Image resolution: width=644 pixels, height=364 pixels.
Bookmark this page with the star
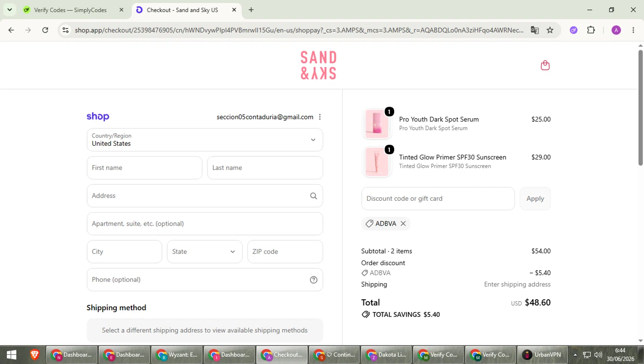pos(550,30)
